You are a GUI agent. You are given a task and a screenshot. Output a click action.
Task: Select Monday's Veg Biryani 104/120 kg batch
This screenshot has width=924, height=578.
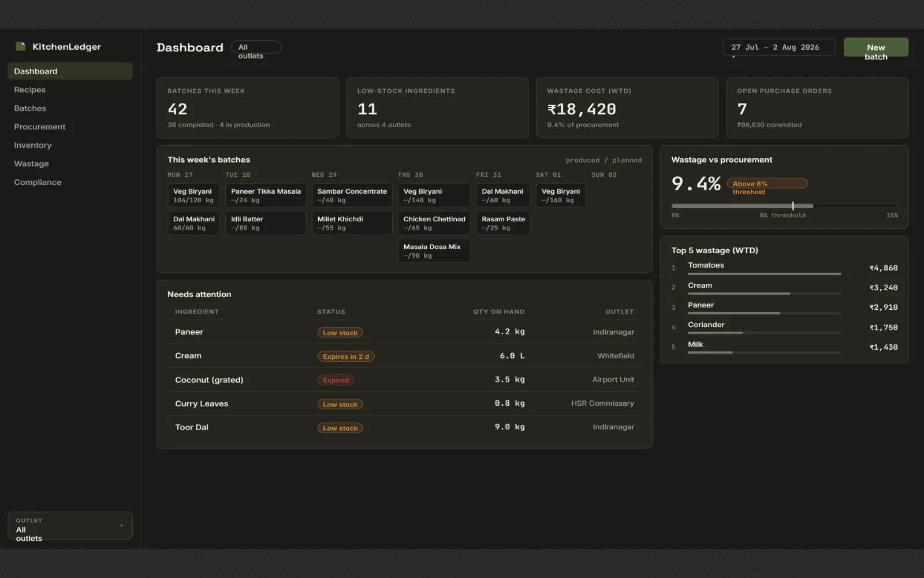(x=193, y=195)
